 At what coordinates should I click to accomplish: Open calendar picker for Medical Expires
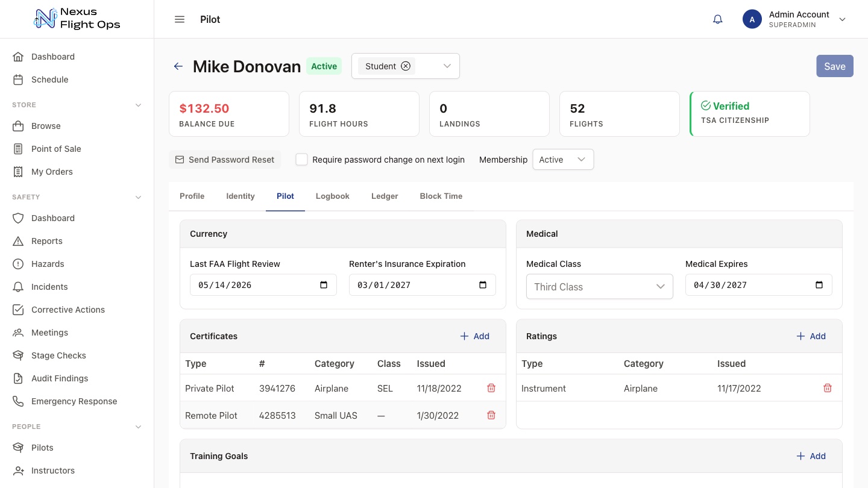[819, 285]
